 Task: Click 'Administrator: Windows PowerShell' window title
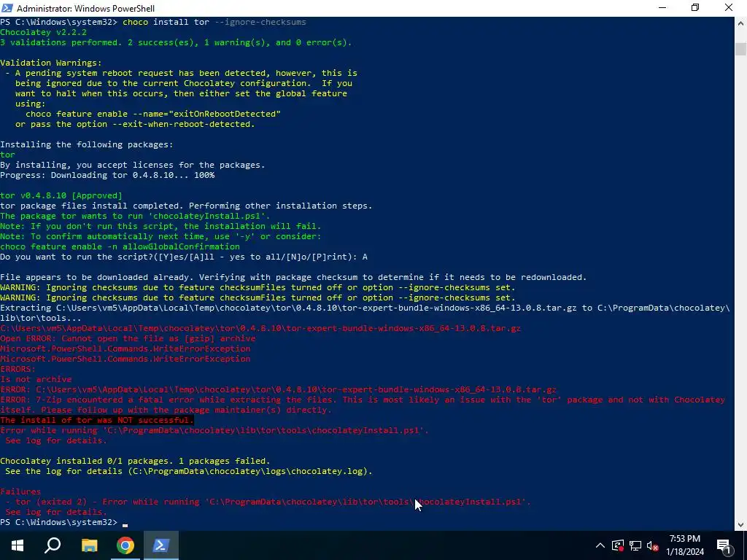pyautogui.click(x=86, y=9)
